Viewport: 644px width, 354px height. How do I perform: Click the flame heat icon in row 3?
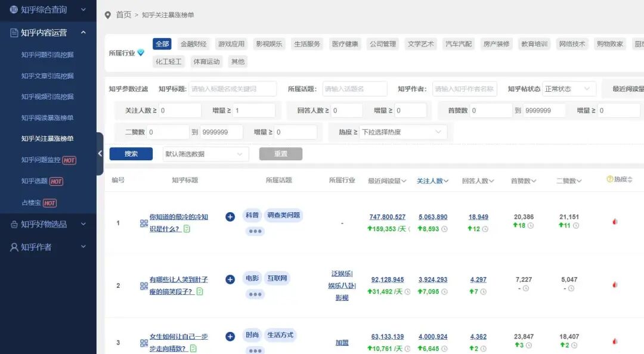click(615, 341)
